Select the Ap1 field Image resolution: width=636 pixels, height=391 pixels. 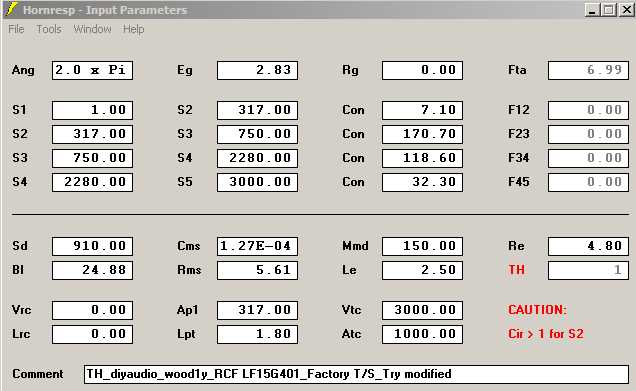click(x=258, y=310)
